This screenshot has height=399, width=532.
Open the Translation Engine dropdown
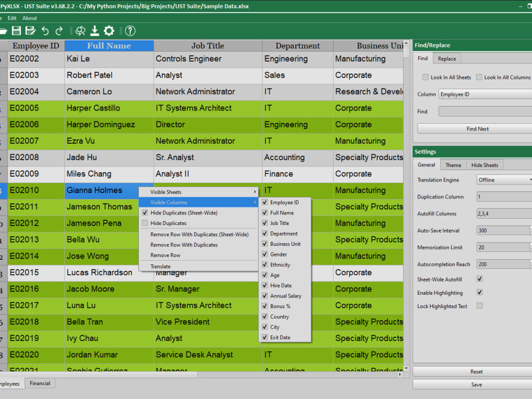pyautogui.click(x=503, y=180)
